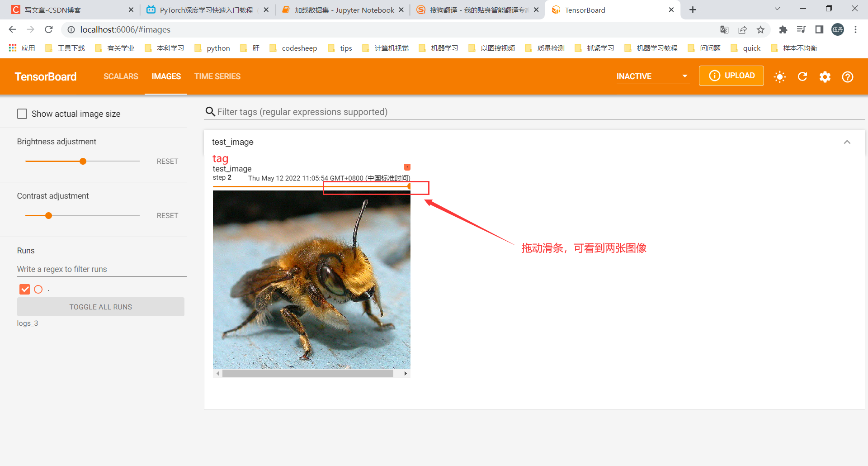Click the browser forward arrow

coord(30,29)
